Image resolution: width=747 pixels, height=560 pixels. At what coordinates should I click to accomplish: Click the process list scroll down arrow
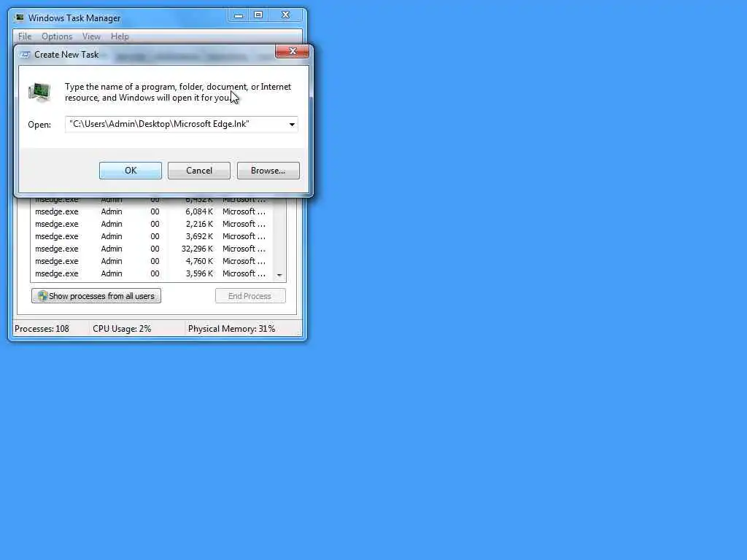279,275
